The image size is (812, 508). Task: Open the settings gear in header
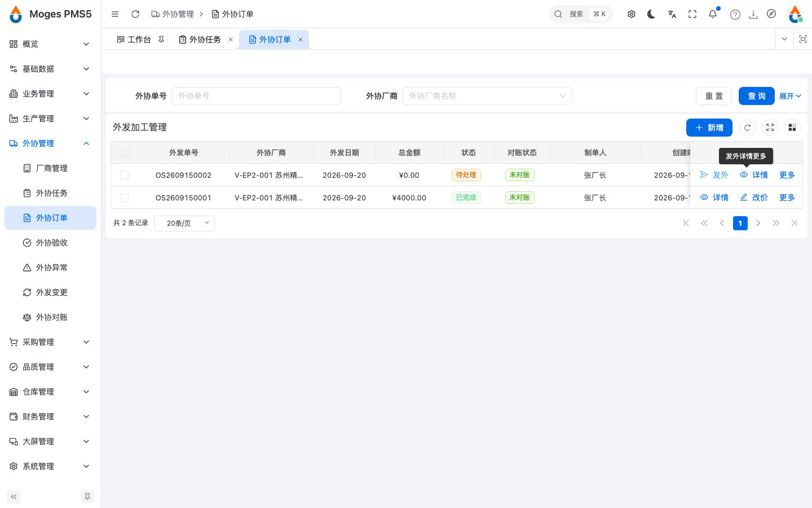[x=632, y=14]
